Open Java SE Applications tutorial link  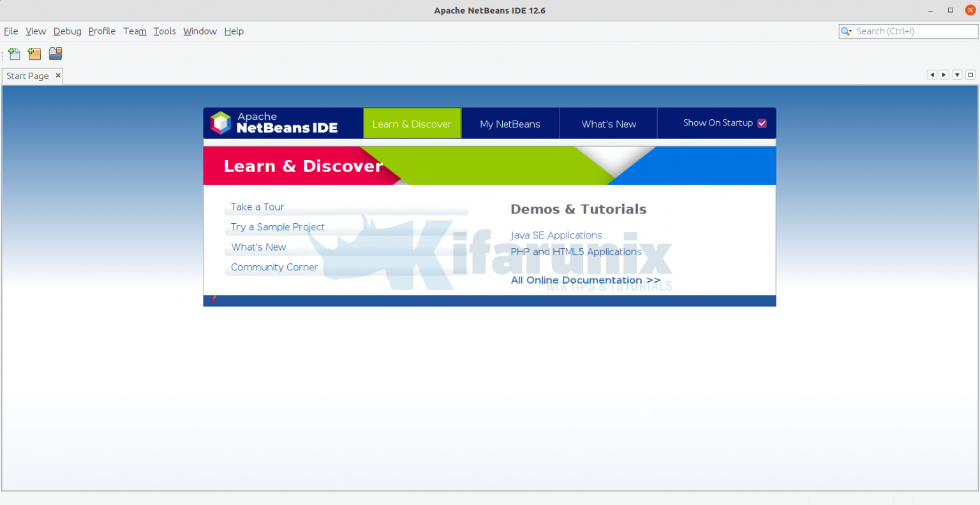coord(556,235)
